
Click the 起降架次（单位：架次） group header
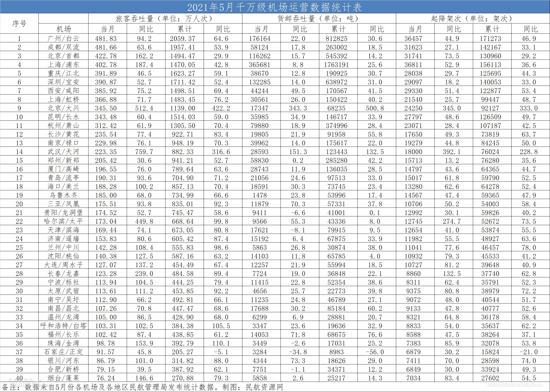(473, 19)
